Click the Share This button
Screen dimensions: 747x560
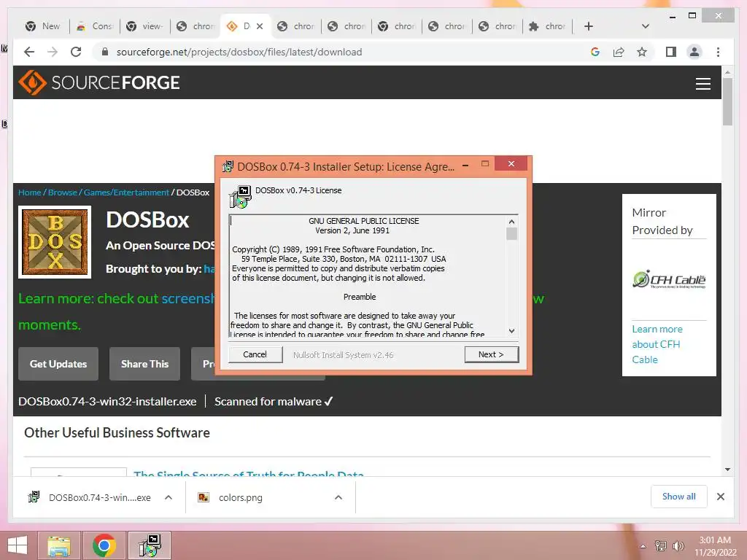(x=145, y=364)
